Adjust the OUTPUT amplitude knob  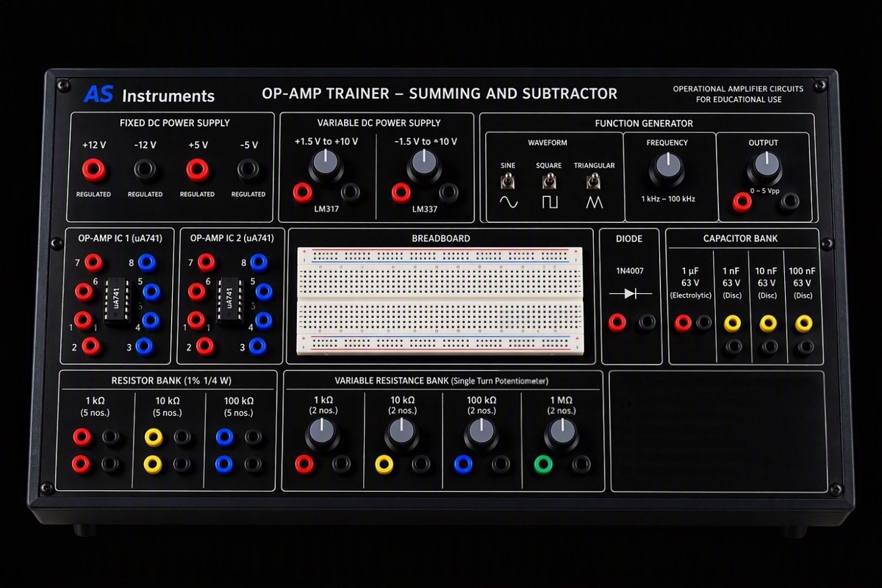(764, 169)
